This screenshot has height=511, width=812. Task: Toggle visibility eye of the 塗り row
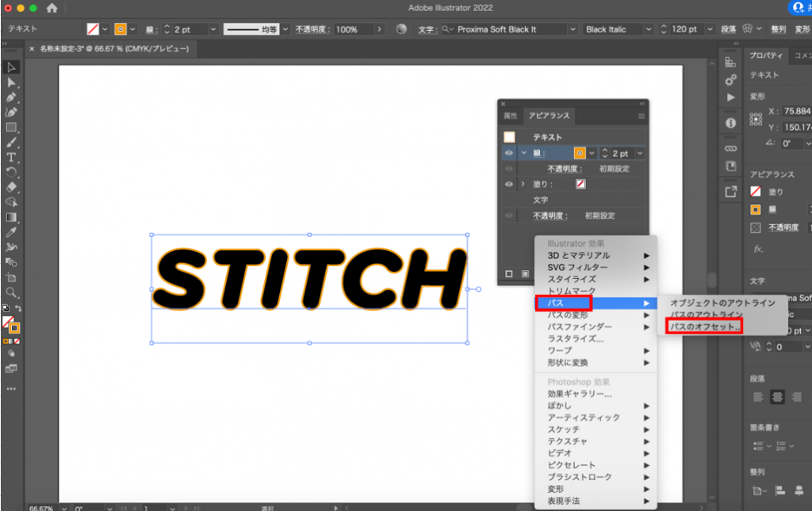coord(508,184)
